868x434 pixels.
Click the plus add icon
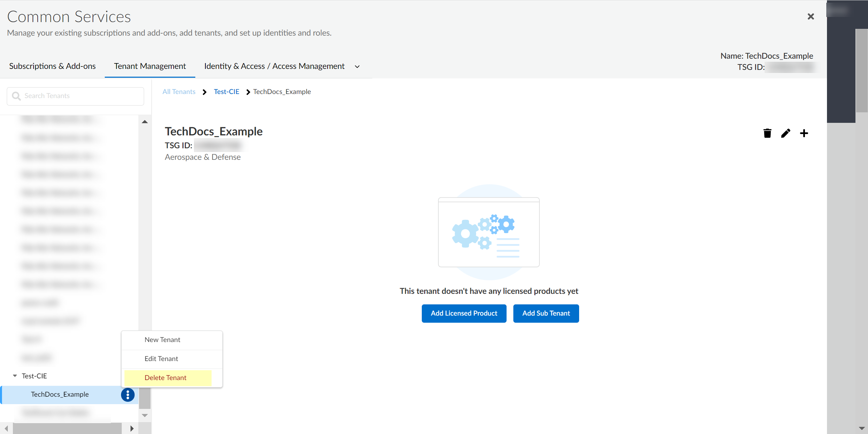pos(804,133)
